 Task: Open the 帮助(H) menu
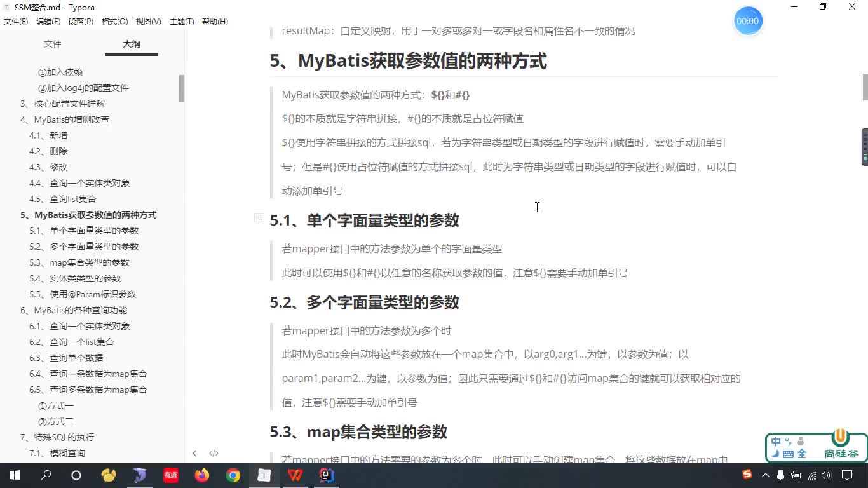tap(215, 22)
